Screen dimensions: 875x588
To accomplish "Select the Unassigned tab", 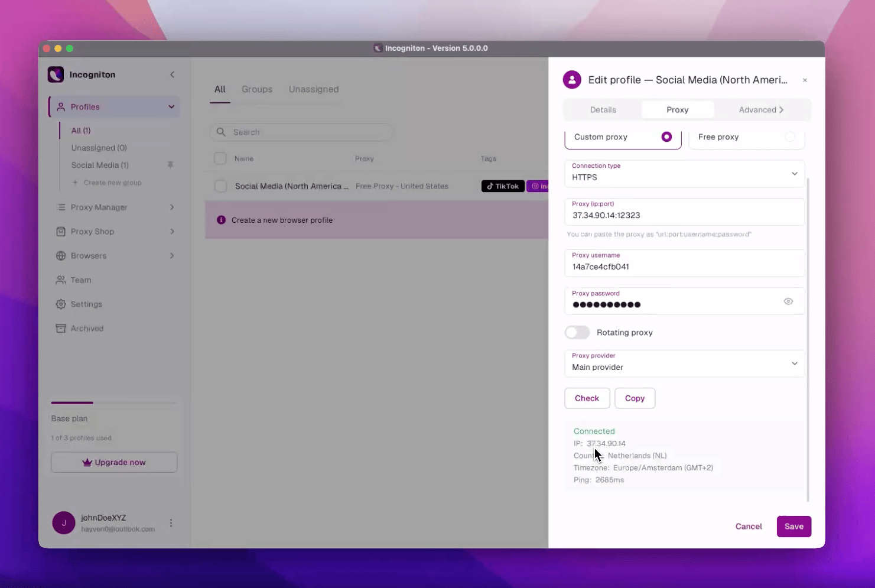I will [x=314, y=89].
